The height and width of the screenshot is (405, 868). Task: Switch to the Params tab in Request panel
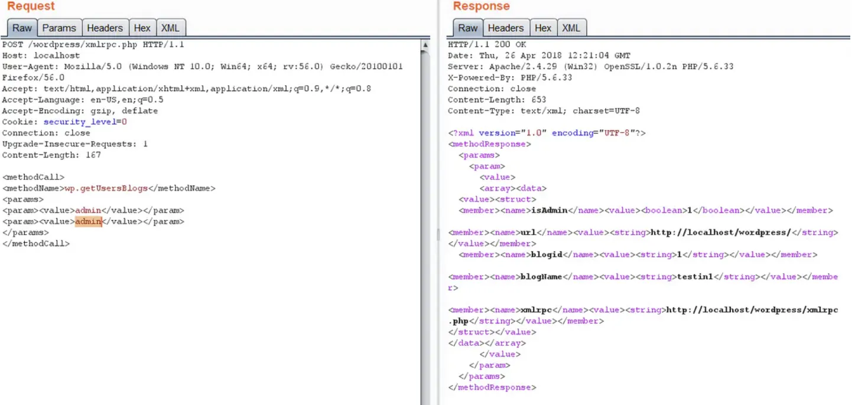[x=58, y=27]
